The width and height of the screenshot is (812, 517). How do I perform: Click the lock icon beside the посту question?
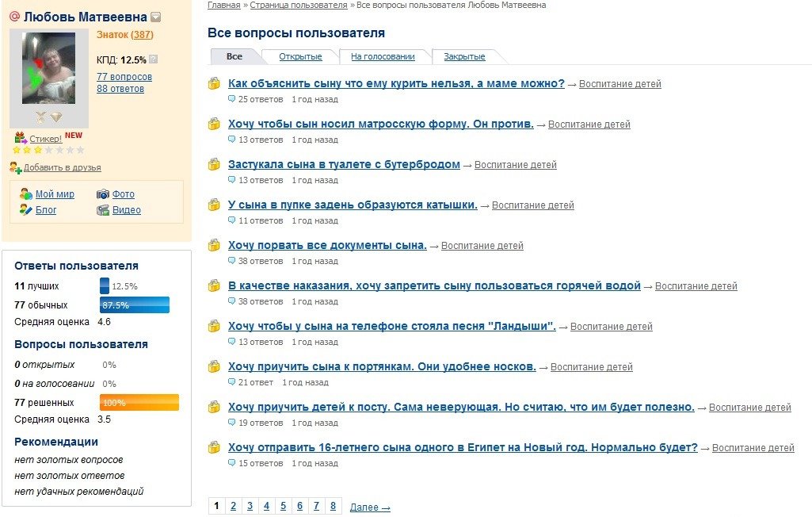214,407
